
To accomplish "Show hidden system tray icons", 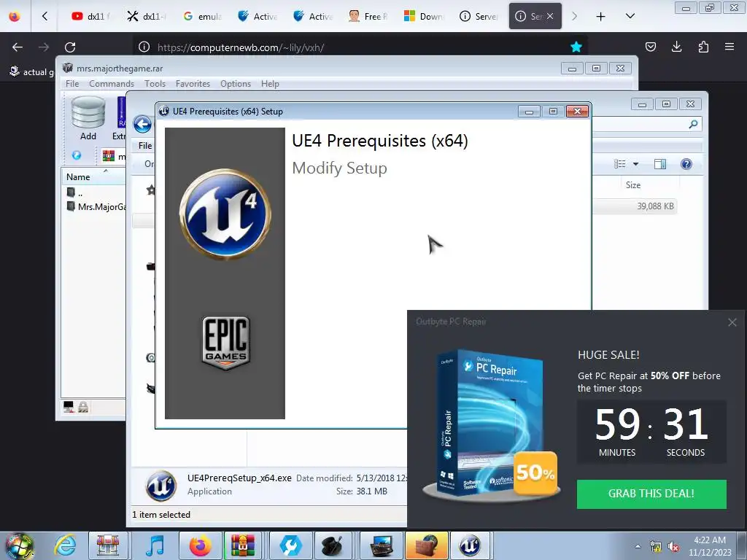I will (638, 546).
